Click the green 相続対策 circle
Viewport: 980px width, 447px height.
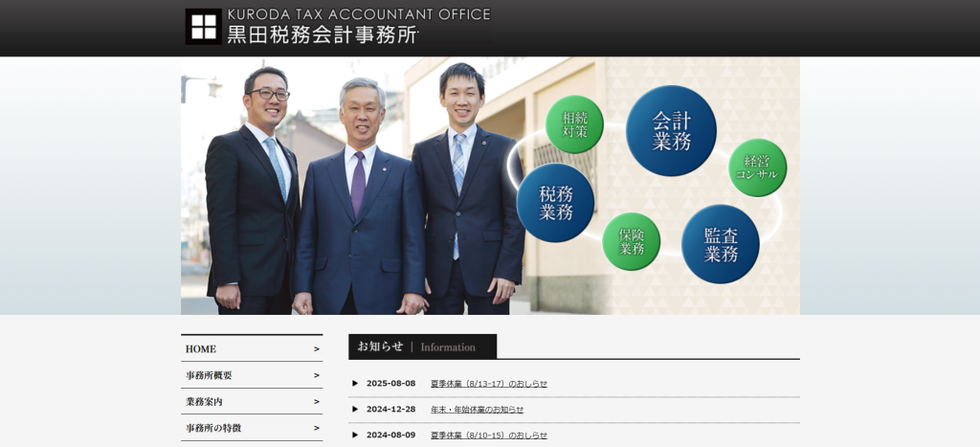tap(574, 125)
